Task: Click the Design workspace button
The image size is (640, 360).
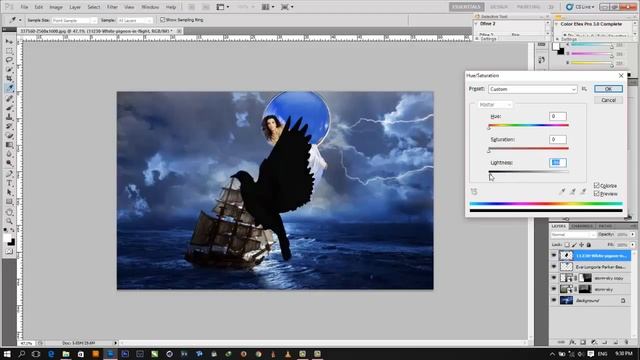Action: (x=499, y=7)
